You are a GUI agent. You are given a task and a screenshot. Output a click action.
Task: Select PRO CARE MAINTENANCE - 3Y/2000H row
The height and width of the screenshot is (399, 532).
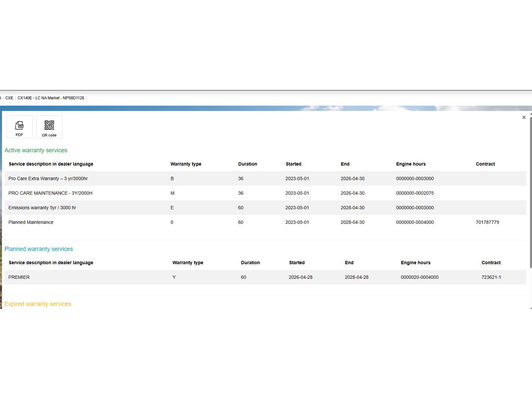click(x=50, y=193)
